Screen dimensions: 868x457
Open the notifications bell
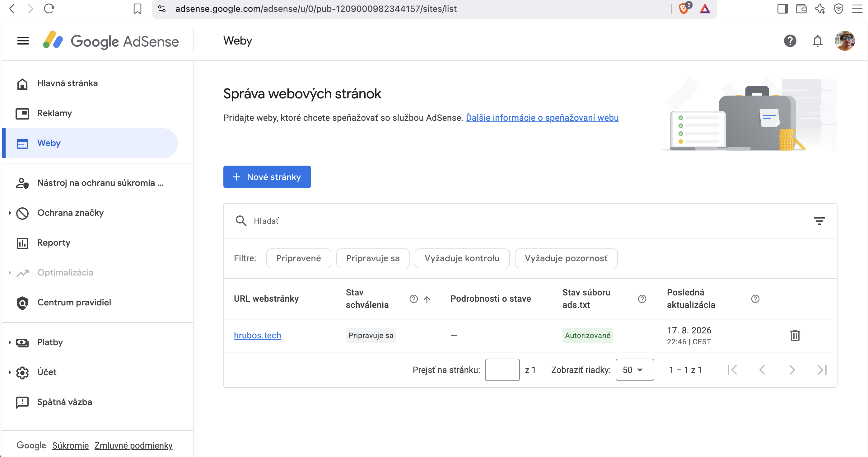(817, 41)
